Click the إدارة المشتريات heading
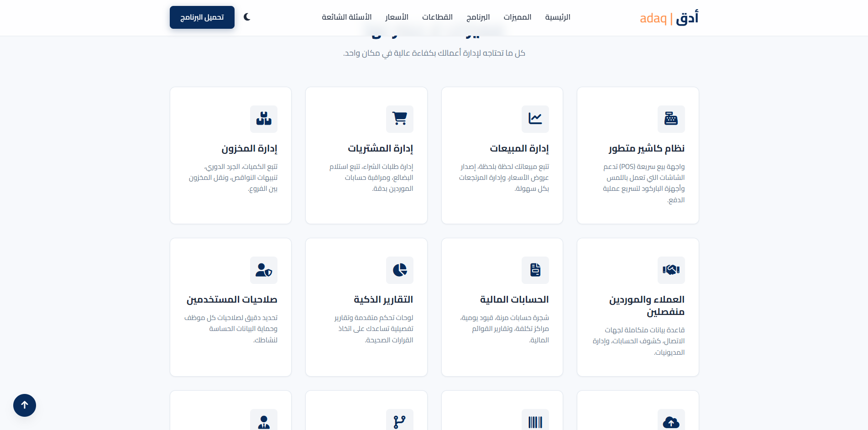 [381, 148]
